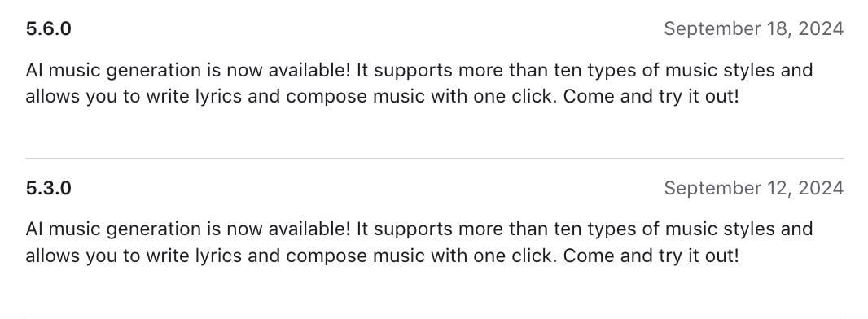Click second line of 5.6.0 release notes
This screenshot has height=319, width=868.
[x=382, y=97]
